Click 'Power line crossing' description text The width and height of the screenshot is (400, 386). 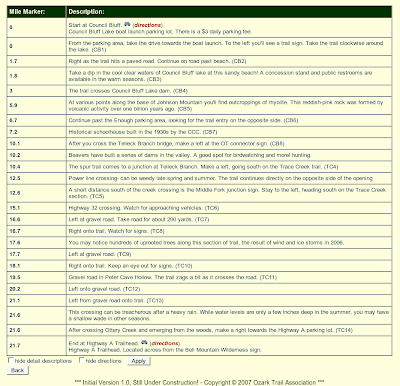pyautogui.click(x=220, y=178)
